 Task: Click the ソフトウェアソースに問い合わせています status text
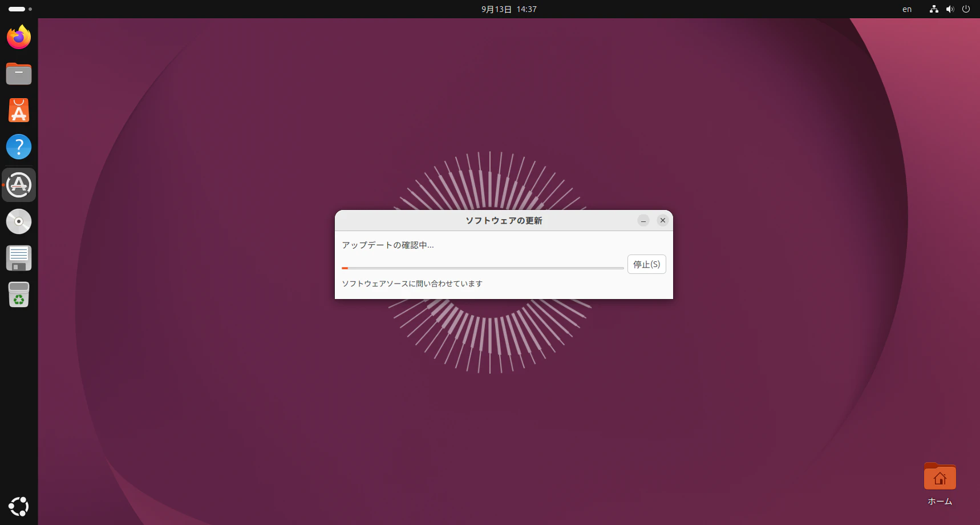[412, 284]
